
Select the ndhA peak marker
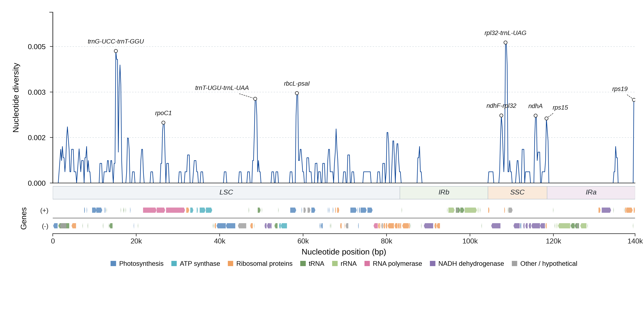(x=536, y=116)
